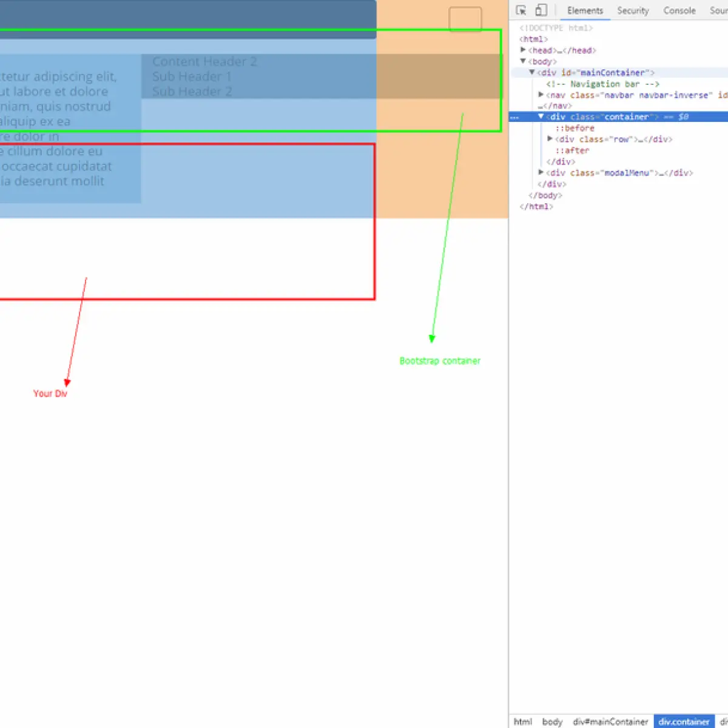Viewport: 728px width, 728px height.
Task: Expand the head node
Action: pos(523,50)
